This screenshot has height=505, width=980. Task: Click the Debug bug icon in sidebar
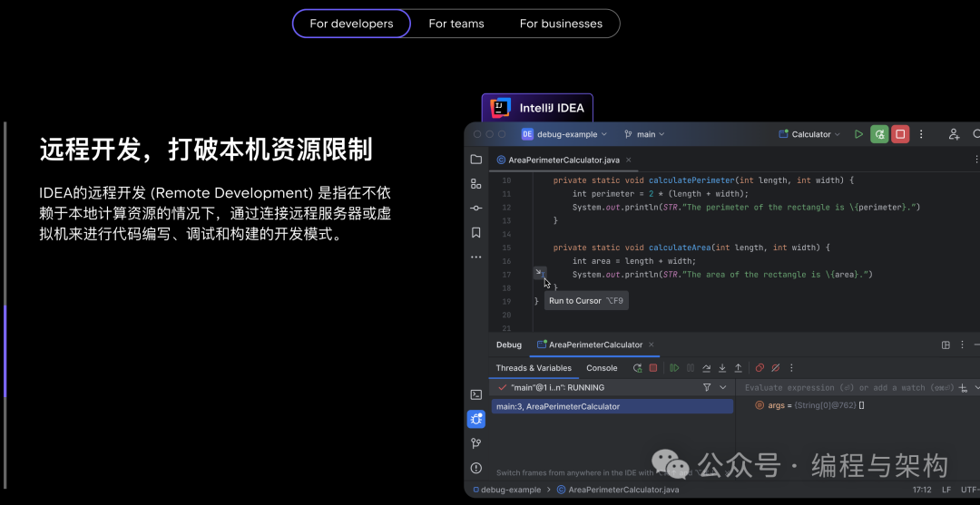476,419
